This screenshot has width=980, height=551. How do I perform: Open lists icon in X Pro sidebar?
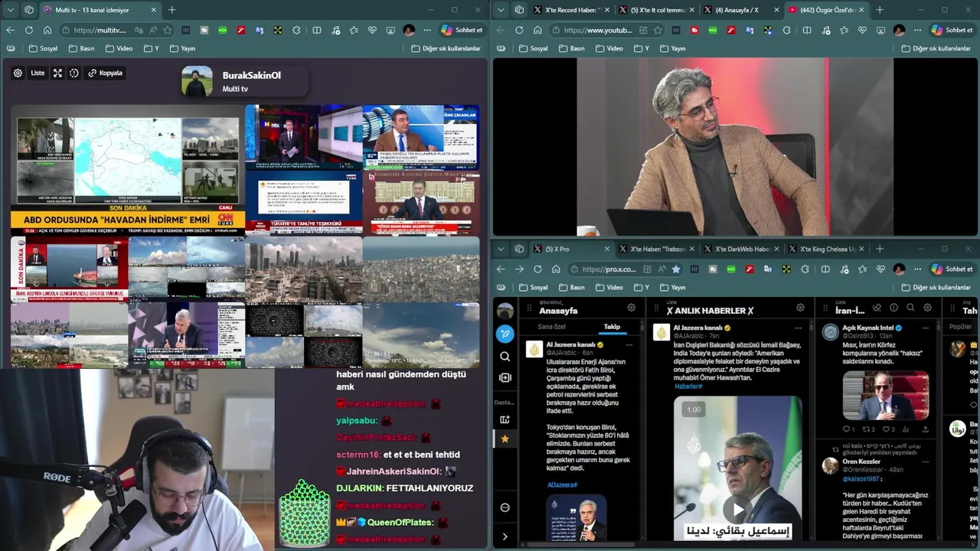[505, 419]
